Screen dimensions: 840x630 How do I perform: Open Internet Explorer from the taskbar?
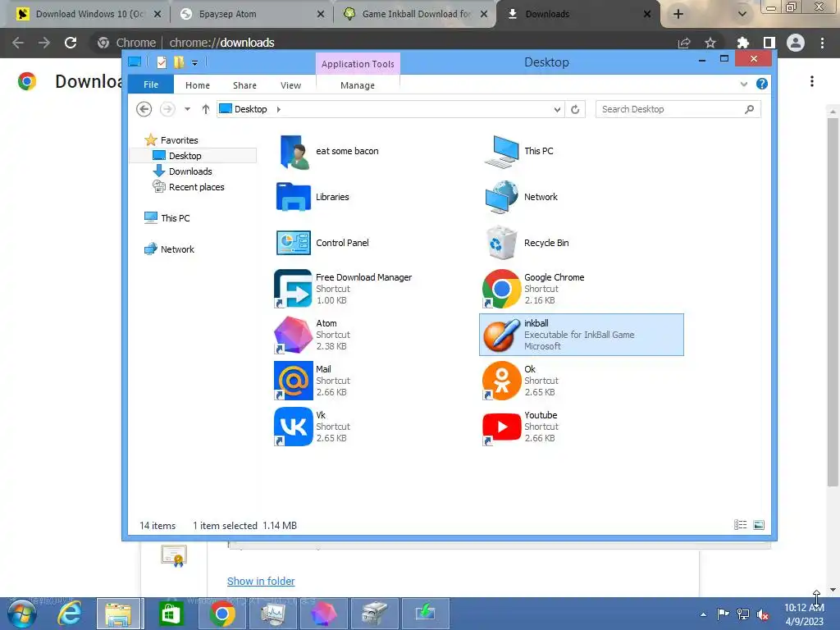point(70,614)
